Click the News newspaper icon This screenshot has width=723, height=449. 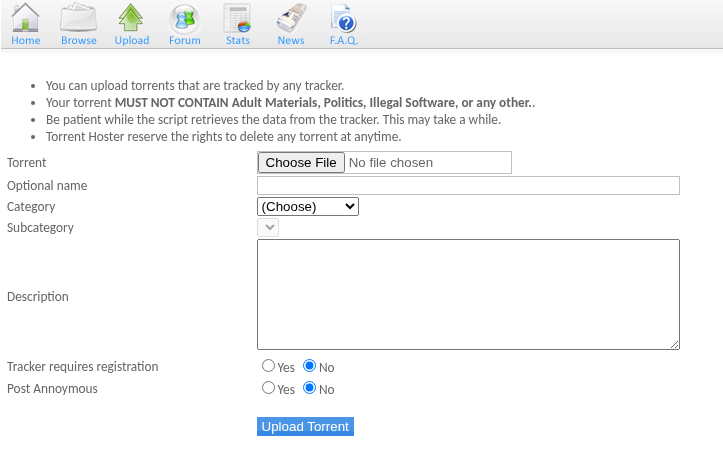291,18
